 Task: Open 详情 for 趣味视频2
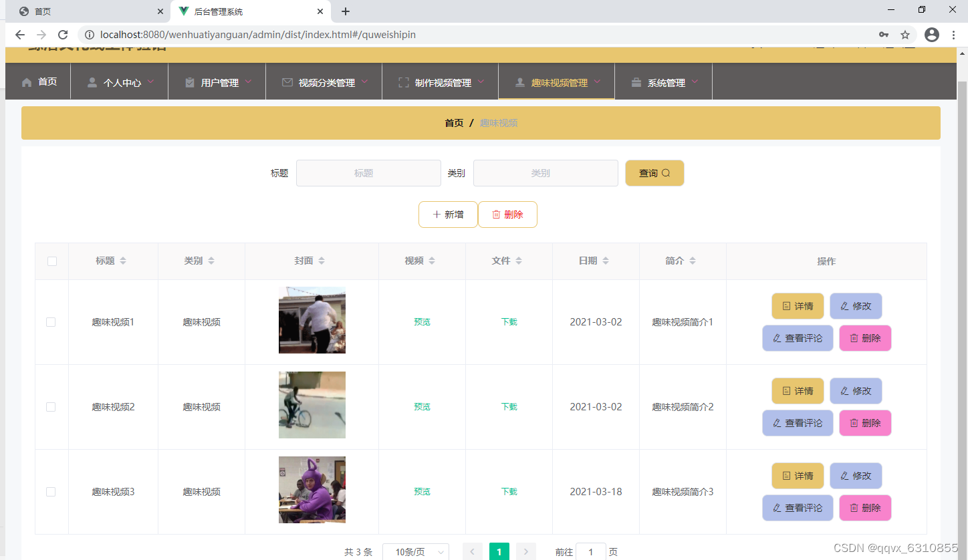(798, 391)
